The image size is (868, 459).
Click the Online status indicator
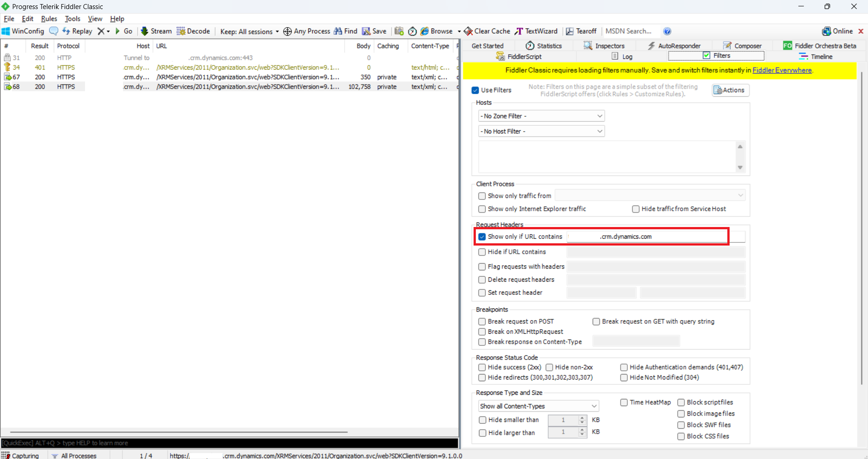tap(837, 31)
